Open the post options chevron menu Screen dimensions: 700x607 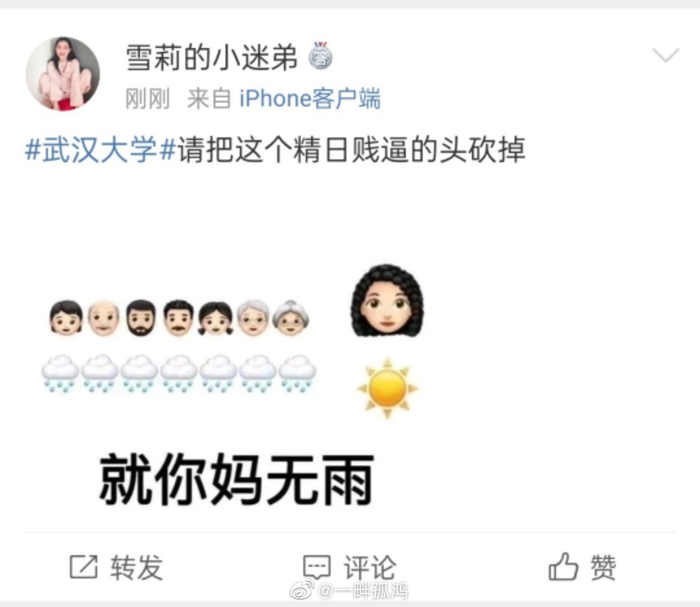pos(666,55)
